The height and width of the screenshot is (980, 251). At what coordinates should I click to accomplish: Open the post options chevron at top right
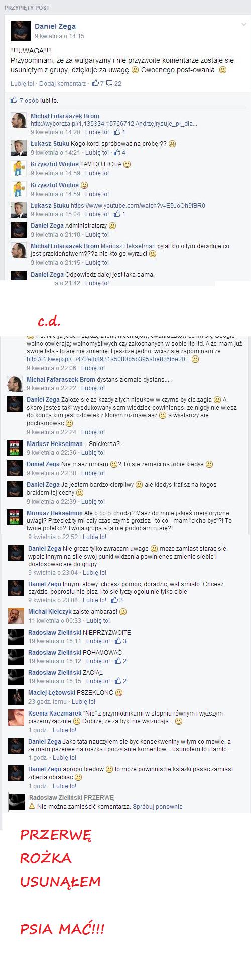click(x=244, y=25)
